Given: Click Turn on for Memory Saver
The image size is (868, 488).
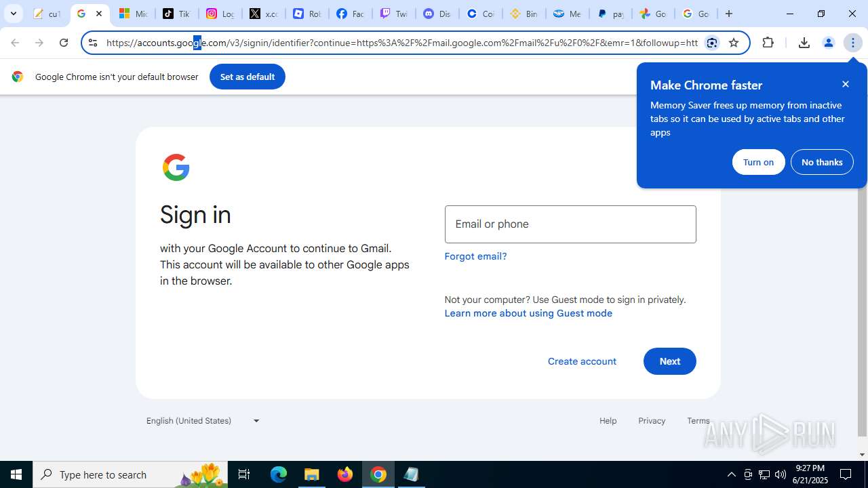Looking at the screenshot, I should point(758,162).
